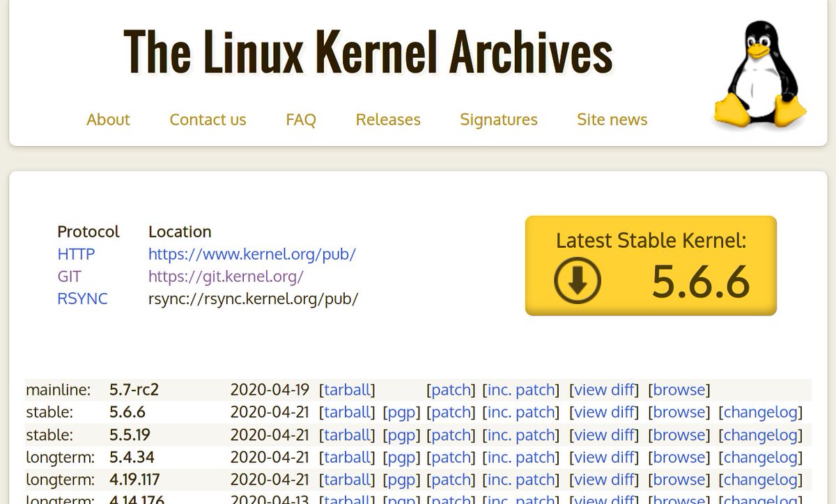
Task: Click The Linux Kernel Archives title
Action: click(368, 52)
